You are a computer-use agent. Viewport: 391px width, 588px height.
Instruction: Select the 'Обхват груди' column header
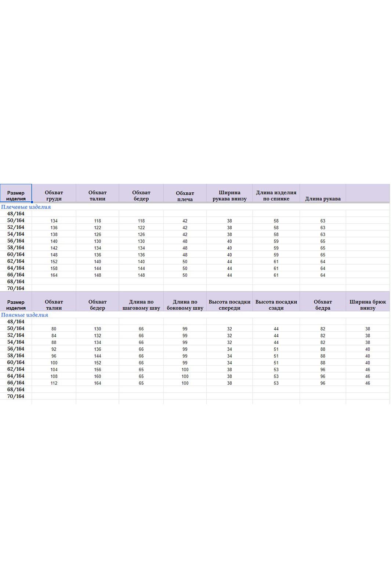[x=54, y=196]
